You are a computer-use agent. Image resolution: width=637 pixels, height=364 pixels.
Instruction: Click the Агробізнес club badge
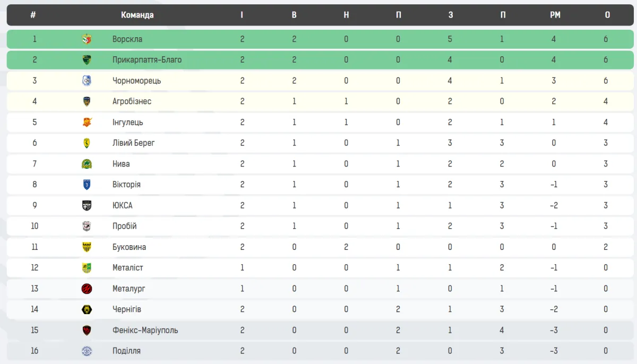(x=87, y=101)
